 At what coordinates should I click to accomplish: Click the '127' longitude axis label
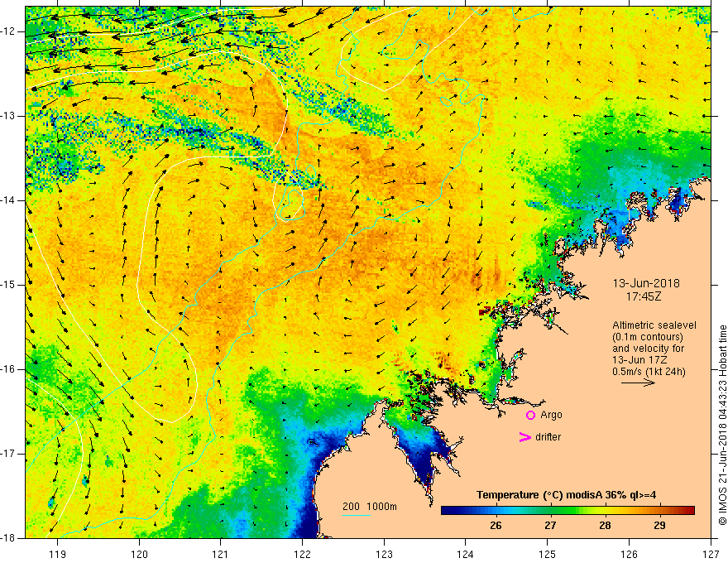pyautogui.click(x=711, y=554)
